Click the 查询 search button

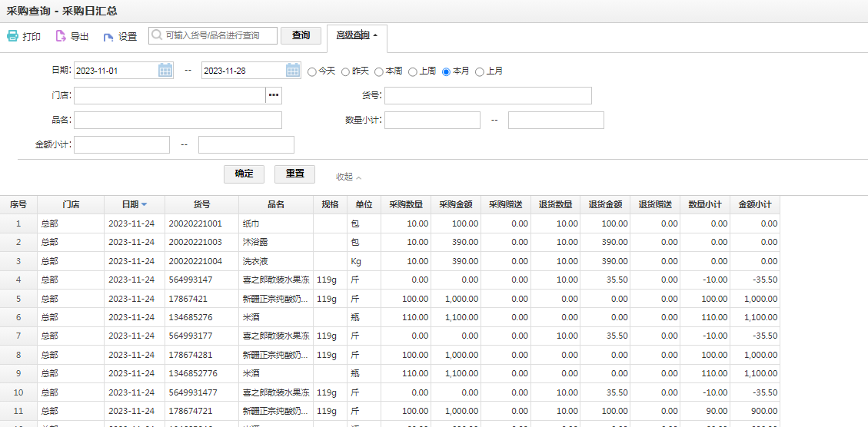tap(301, 35)
